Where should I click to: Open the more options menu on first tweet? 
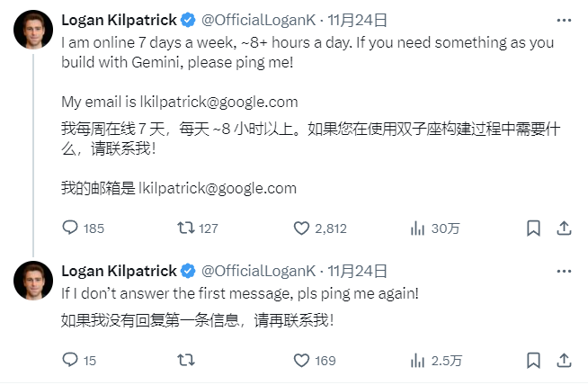(x=564, y=21)
